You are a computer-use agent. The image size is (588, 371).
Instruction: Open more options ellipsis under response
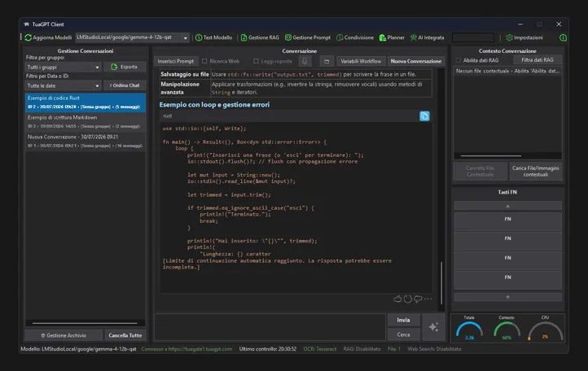(428, 299)
